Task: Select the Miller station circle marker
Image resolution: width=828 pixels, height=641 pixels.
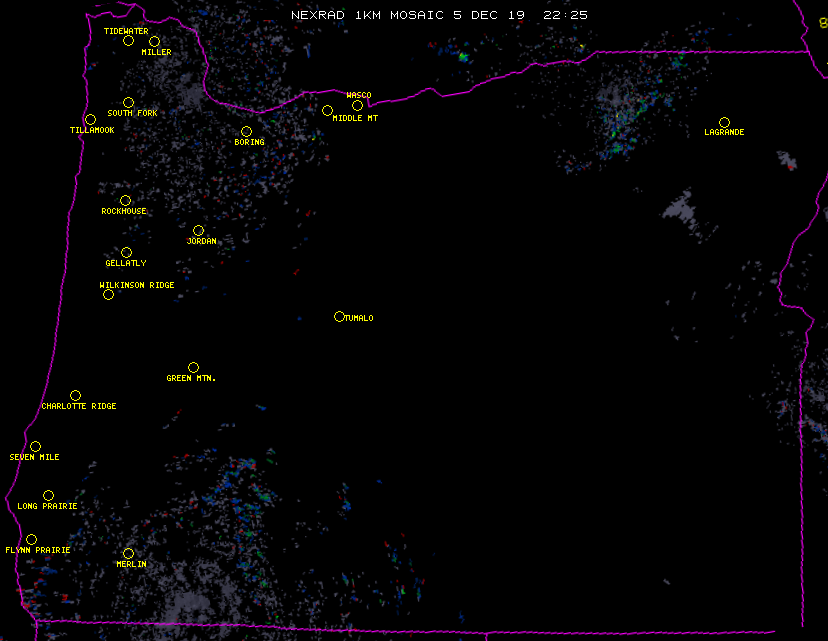Action: (x=154, y=41)
